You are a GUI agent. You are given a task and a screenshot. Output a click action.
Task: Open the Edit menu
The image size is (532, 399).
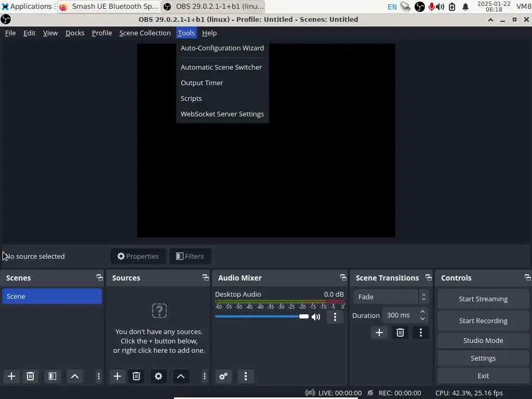point(29,33)
